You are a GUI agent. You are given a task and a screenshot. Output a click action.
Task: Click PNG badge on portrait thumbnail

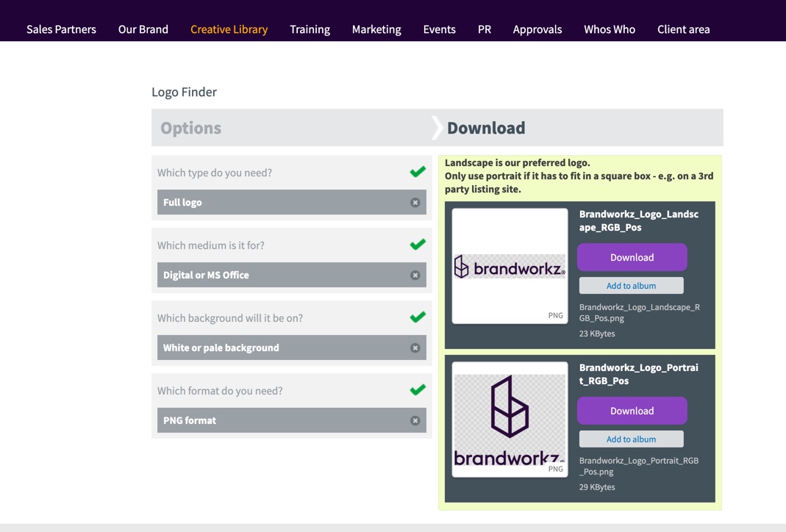tap(555, 469)
